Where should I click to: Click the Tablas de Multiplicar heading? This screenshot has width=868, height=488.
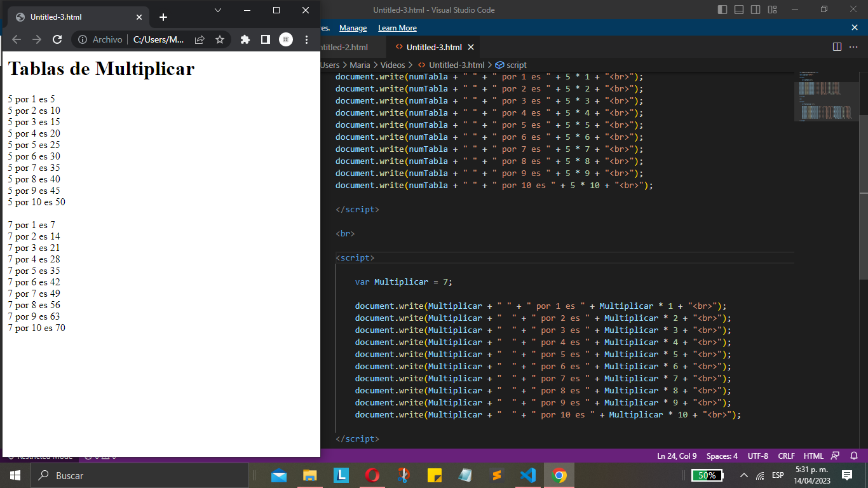[101, 69]
